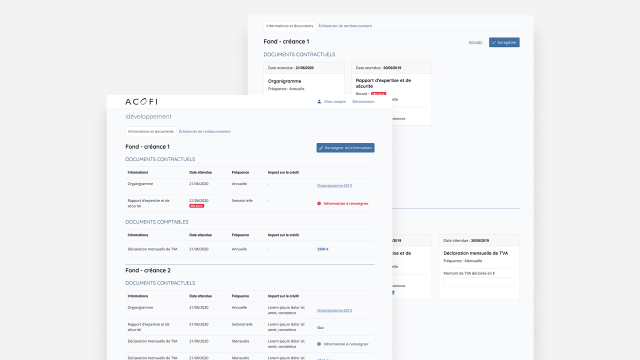Click Déclaration mensuelle de TVA row in Documents comptables
Image resolution: width=640 pixels, height=360 pixels.
[x=250, y=249]
